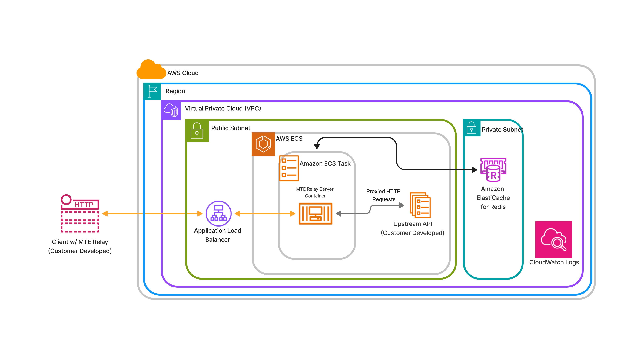The image size is (644, 348).
Task: Select "Amazon ElastiCache for Redis" text
Action: point(493,198)
